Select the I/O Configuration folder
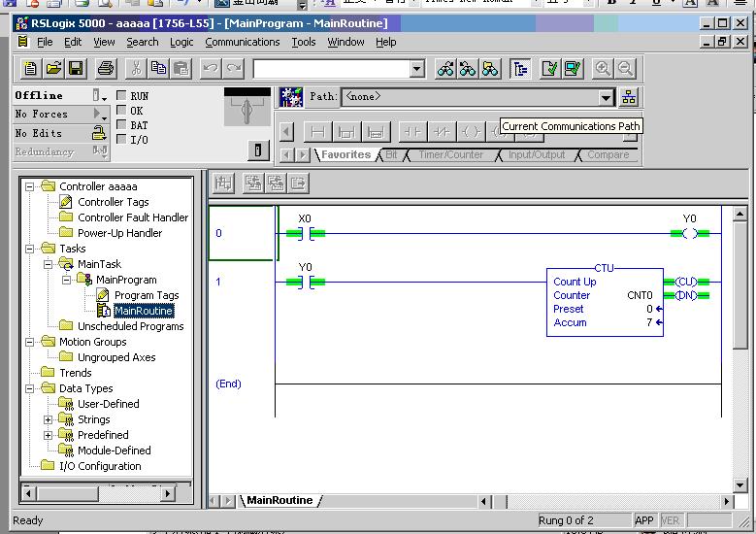The height and width of the screenshot is (534, 756). pyautogui.click(x=100, y=466)
